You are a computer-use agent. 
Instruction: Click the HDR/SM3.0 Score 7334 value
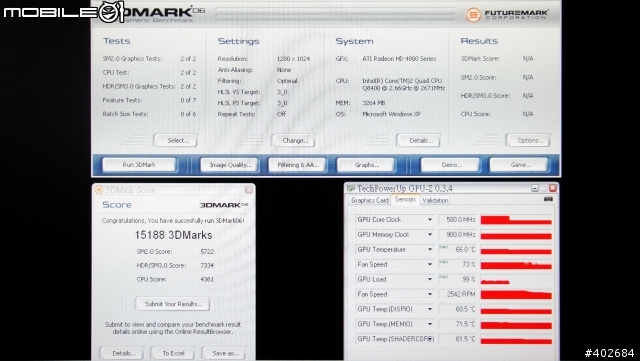coord(207,265)
